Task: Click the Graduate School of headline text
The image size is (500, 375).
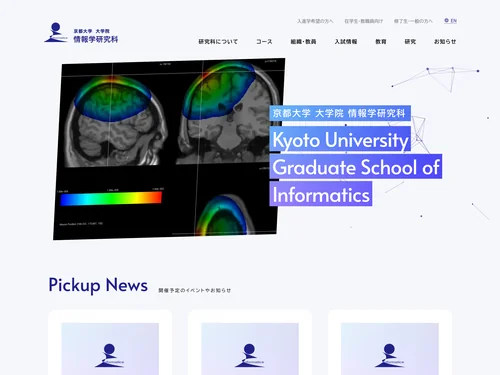Action: pyautogui.click(x=356, y=167)
